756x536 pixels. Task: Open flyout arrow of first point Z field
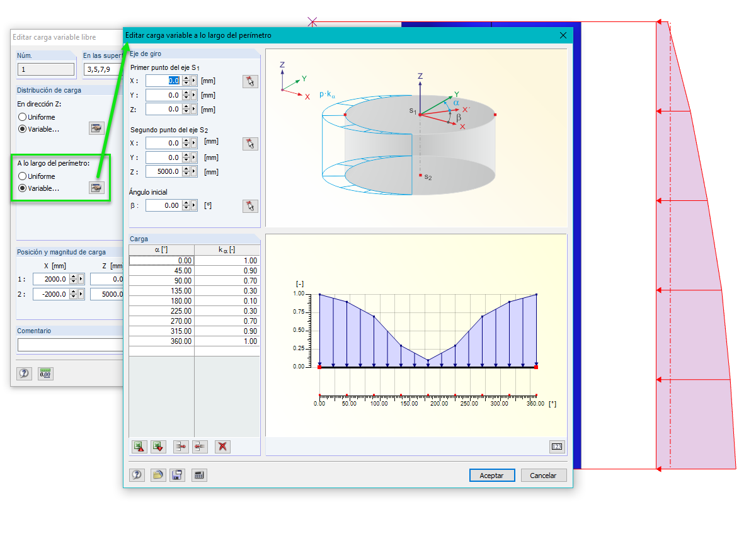pyautogui.click(x=194, y=109)
